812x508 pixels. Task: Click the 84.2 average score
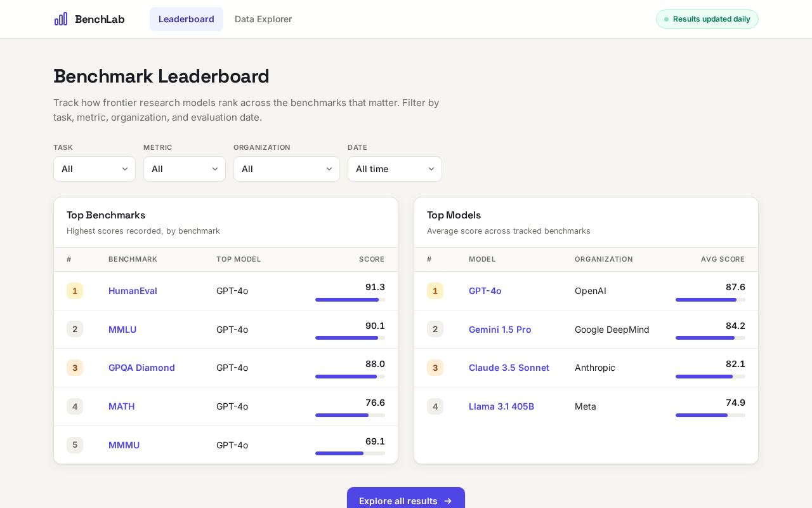pos(735,326)
